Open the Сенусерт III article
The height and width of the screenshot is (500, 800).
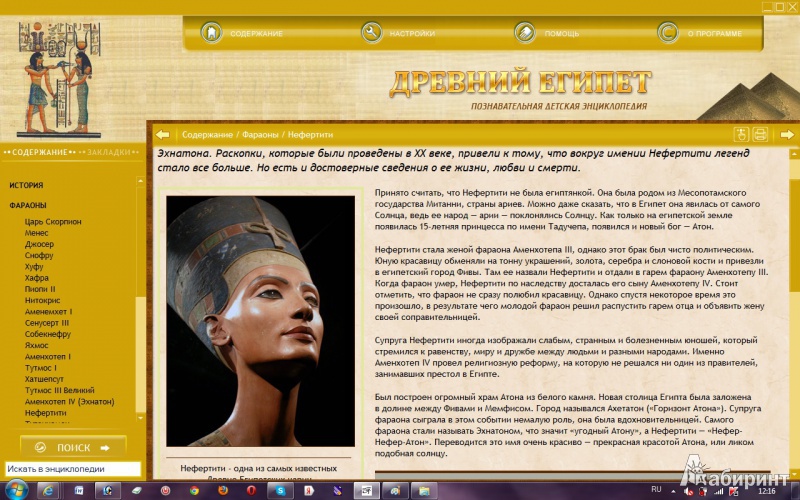47,323
